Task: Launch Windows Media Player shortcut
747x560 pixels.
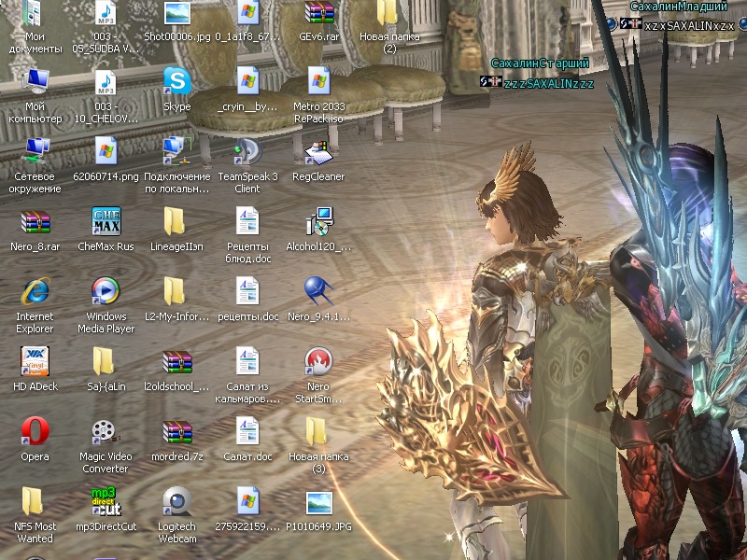Action: [x=106, y=291]
